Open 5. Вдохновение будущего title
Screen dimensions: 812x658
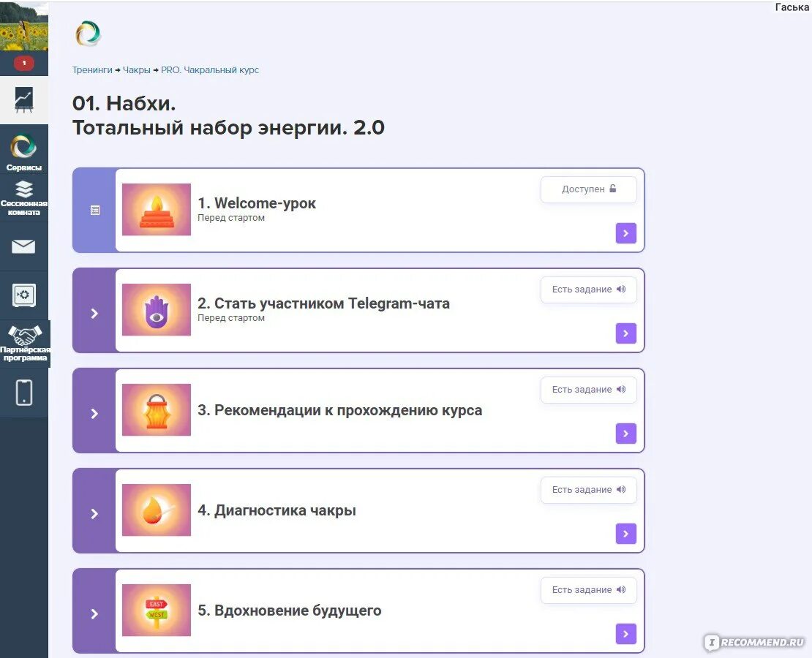point(290,611)
